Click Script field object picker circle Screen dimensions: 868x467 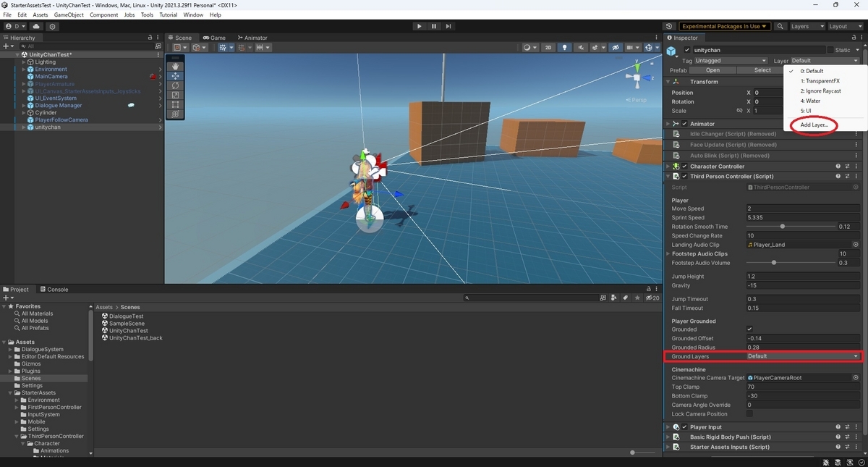tap(856, 188)
